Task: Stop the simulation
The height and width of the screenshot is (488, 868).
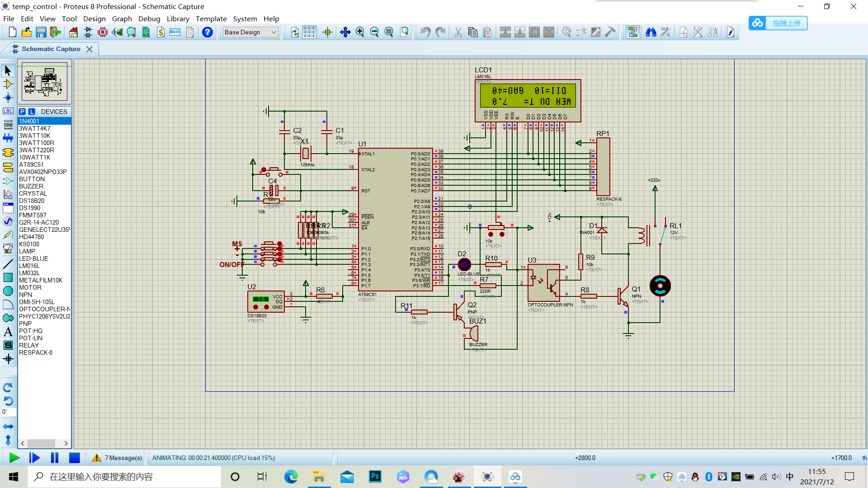Action: tap(75, 458)
